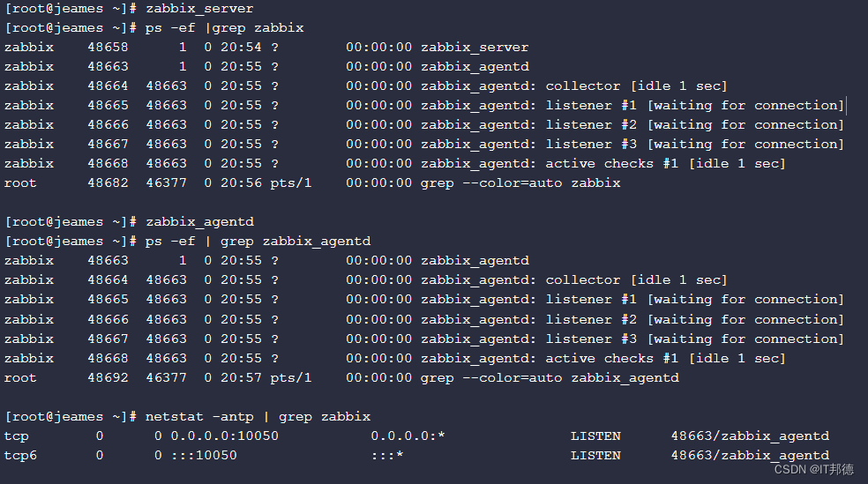
Task: Click the :::10050 tcp6 local address
Action: coord(204,455)
